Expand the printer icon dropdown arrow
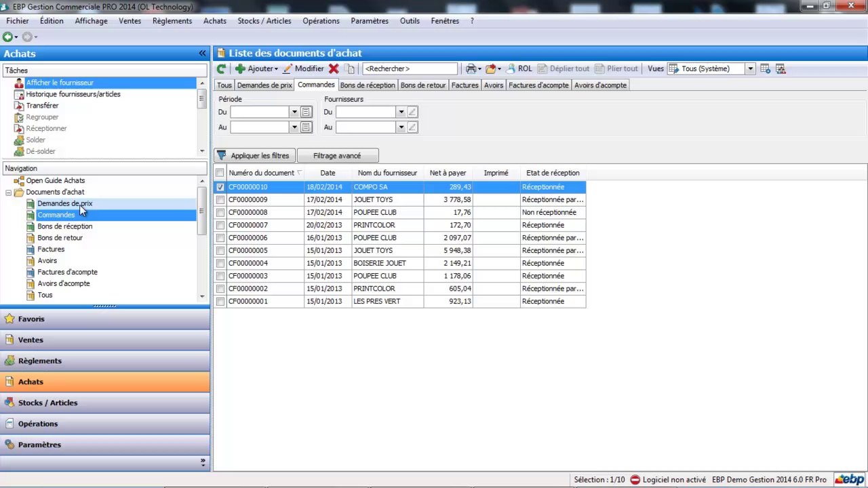This screenshot has width=868, height=488. pos(479,68)
